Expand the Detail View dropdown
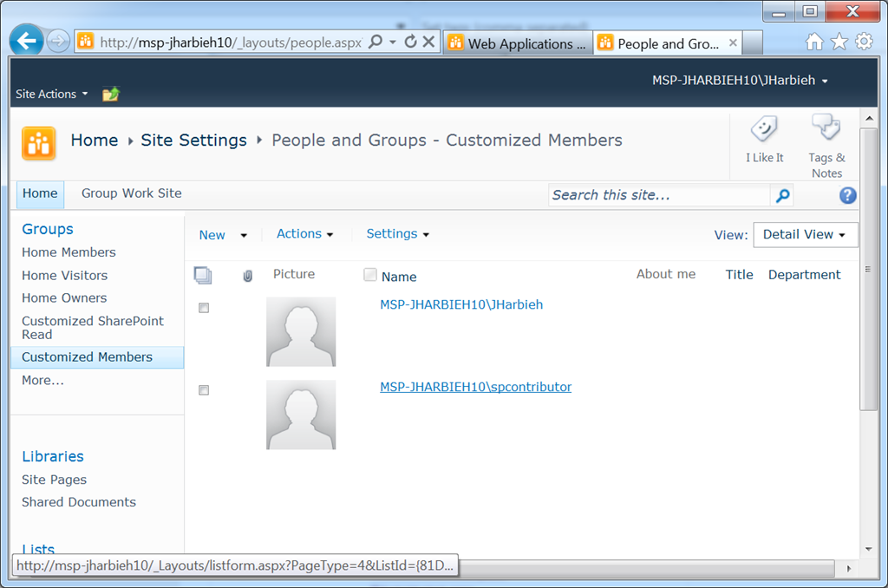Image resolution: width=888 pixels, height=588 pixels. point(805,235)
